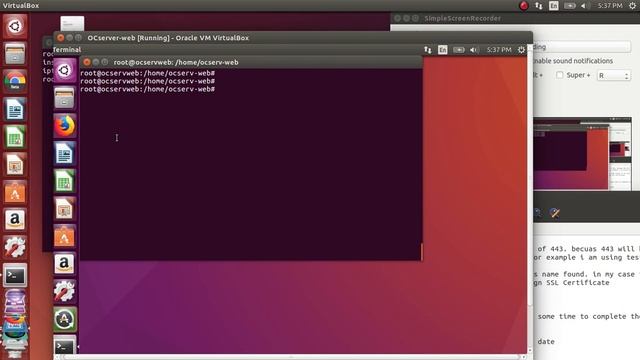The width and height of the screenshot is (640, 360).
Task: Open the Terminal icon in the guest launcher
Action: tap(64, 346)
